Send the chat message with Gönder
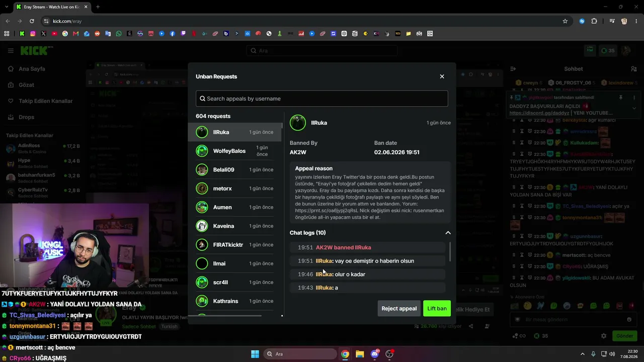 coord(625,336)
